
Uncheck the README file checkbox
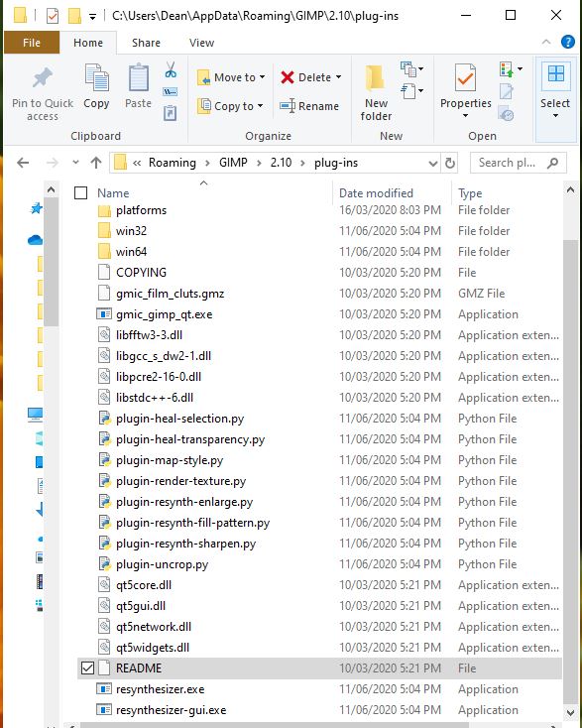87,668
